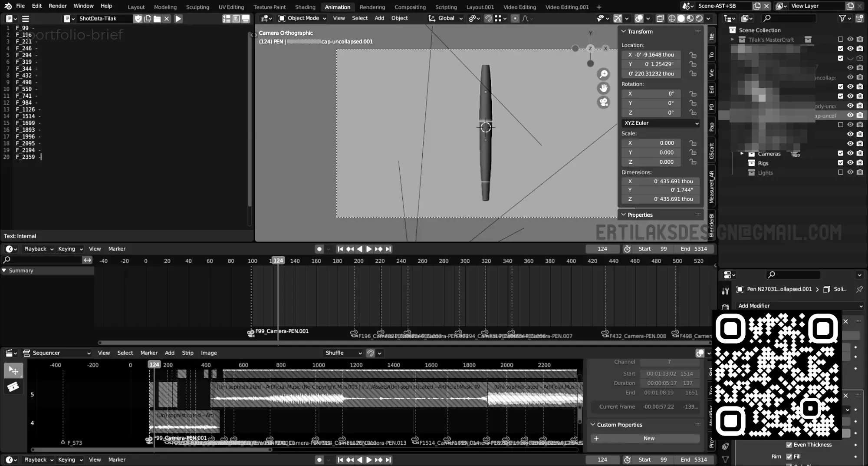This screenshot has width=868, height=466.
Task: Click the Use Preview Range clock icon
Action: click(x=627, y=249)
